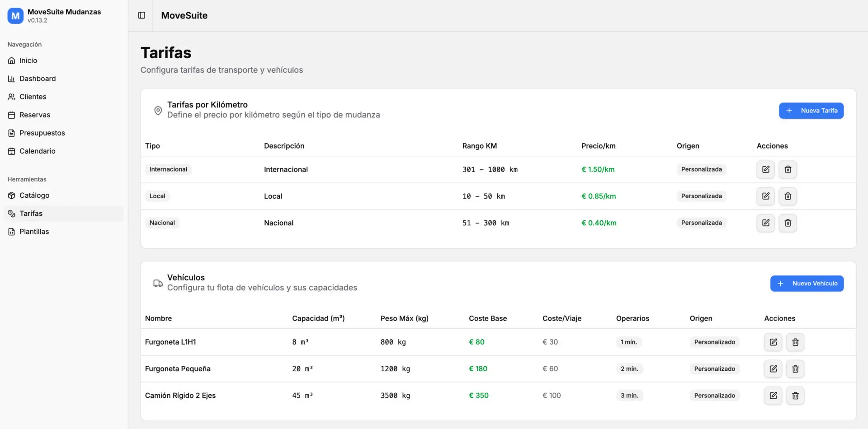Collapse the sidebar with the panel toggle icon
The image size is (868, 429).
(x=142, y=15)
